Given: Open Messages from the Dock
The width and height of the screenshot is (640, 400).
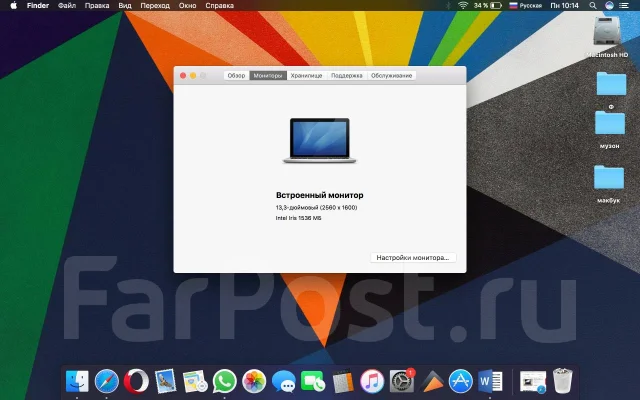Looking at the screenshot, I should click(284, 382).
